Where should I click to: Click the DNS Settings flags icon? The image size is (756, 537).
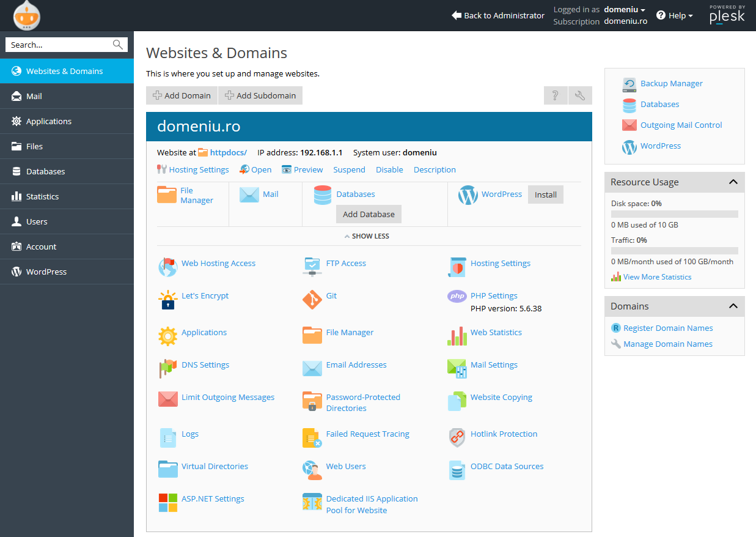pos(167,368)
